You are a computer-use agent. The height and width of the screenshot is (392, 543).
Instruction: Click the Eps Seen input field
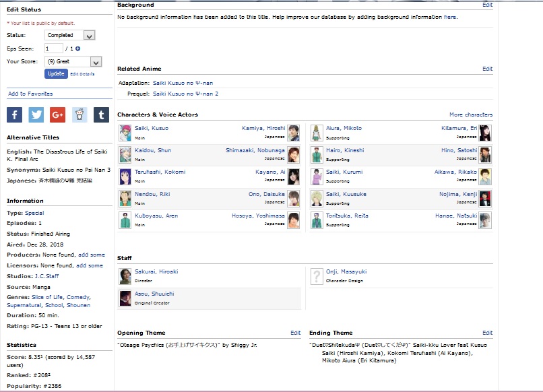[53, 48]
